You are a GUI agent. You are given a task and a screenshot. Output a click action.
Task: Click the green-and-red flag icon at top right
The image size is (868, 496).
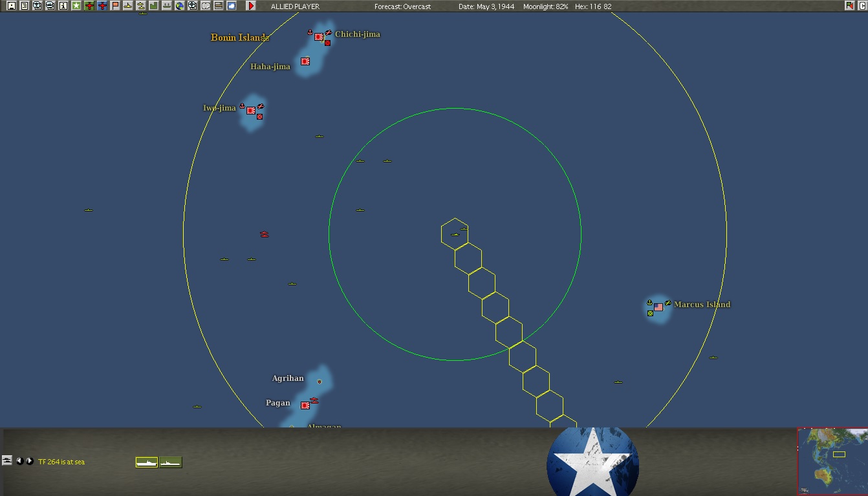coord(850,6)
